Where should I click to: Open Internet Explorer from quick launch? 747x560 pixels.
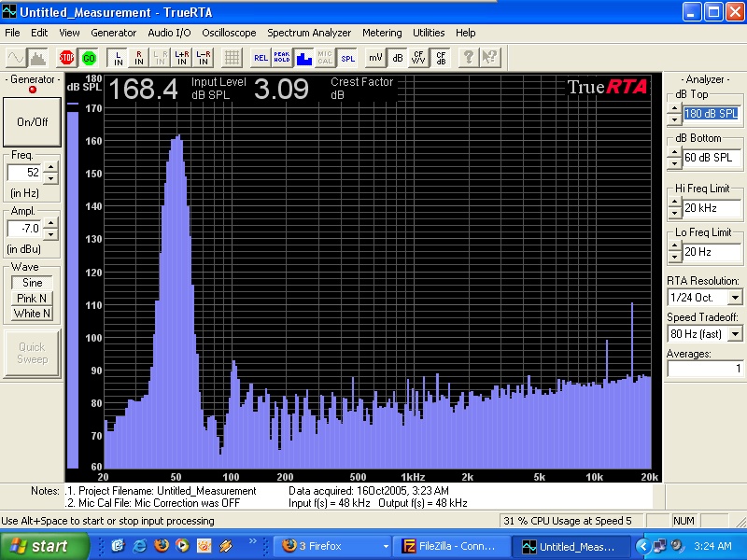pos(139,545)
